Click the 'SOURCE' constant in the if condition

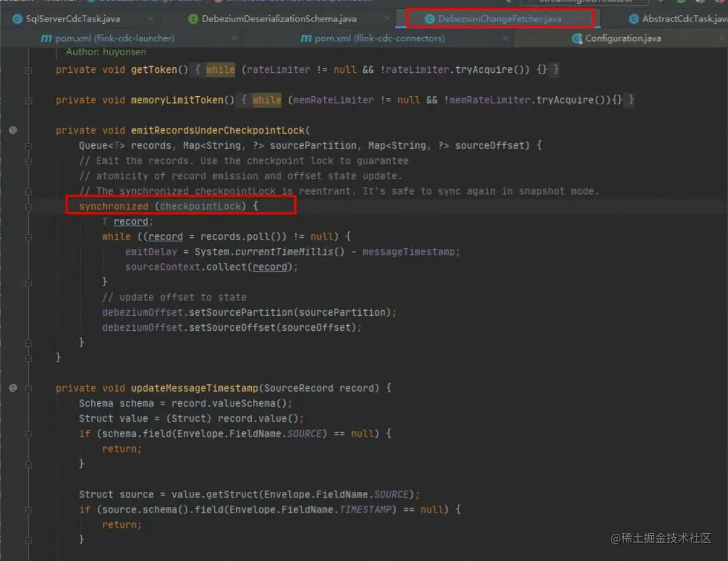coord(305,434)
